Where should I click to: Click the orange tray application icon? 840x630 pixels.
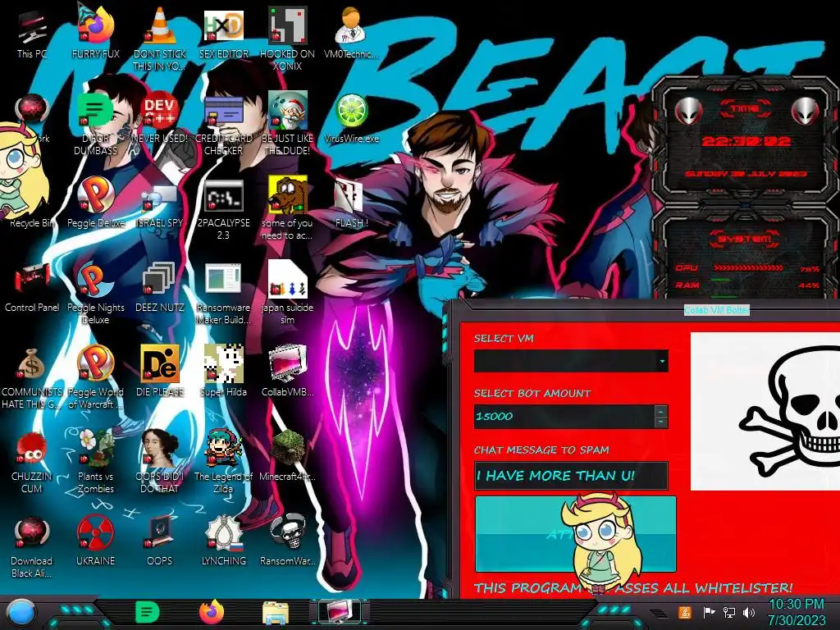(x=685, y=612)
